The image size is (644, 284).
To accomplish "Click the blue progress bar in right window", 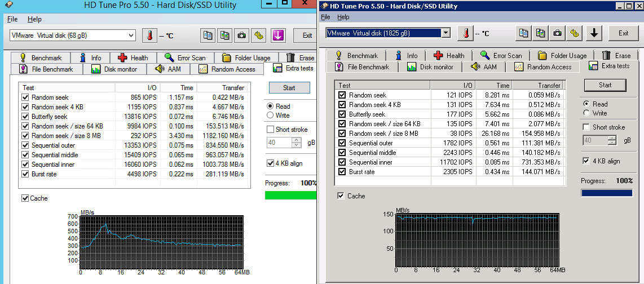I will [607, 193].
